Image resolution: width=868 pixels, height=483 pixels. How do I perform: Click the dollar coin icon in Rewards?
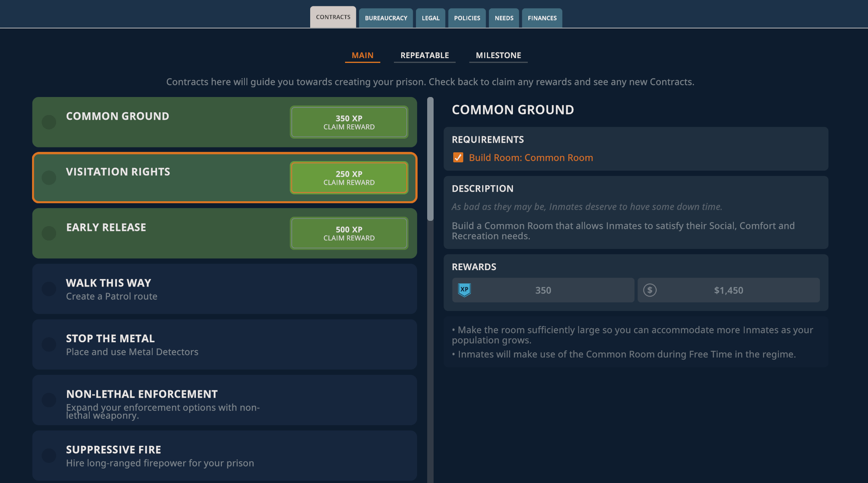pos(650,290)
